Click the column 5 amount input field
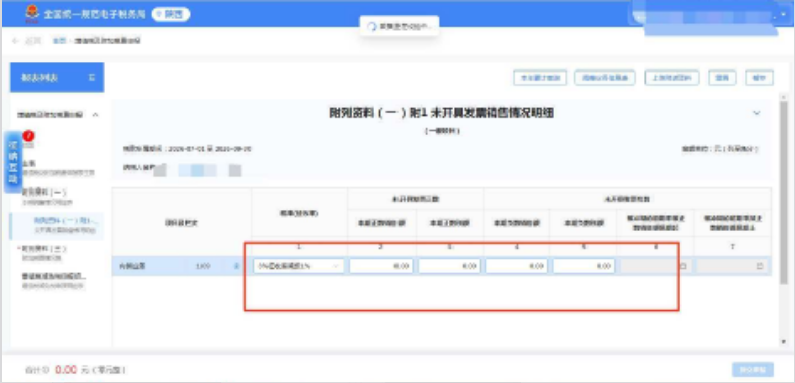Screen dimensions: 795x383 584,266
